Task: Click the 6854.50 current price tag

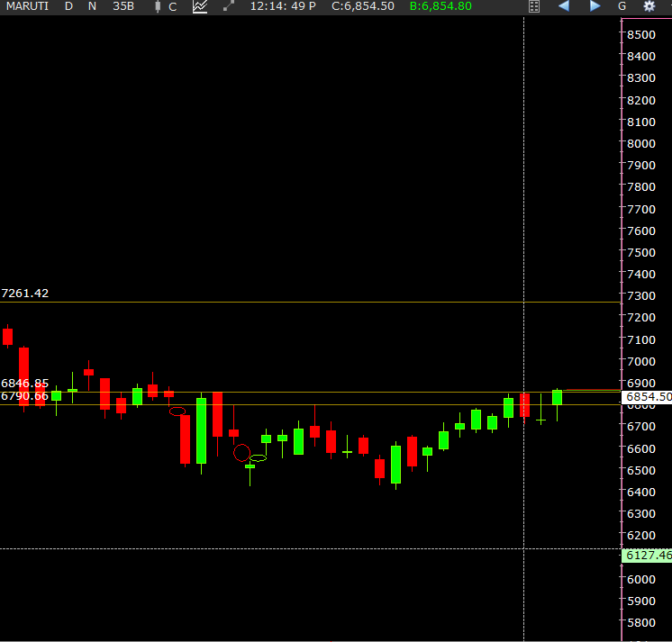Action: click(647, 397)
